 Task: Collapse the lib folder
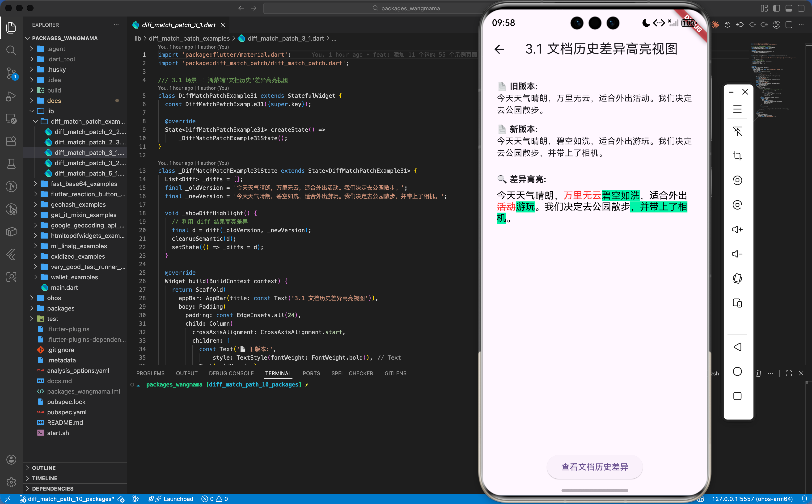(x=50, y=111)
